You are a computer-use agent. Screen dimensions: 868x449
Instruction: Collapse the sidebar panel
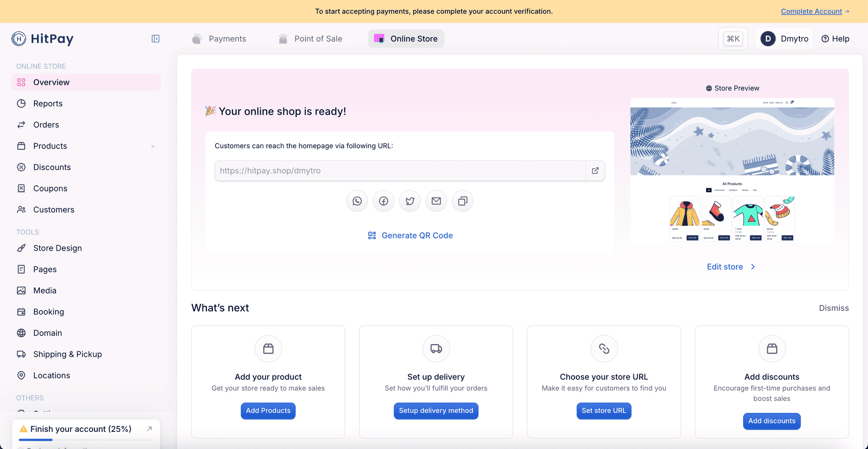(x=155, y=39)
